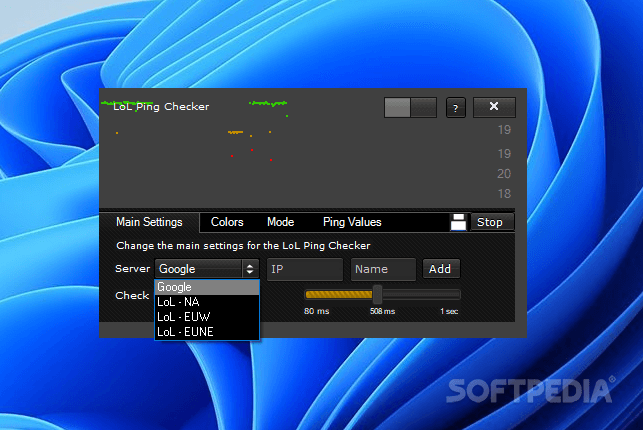Open the Colors tab
Image resolution: width=643 pixels, height=430 pixels.
click(227, 222)
